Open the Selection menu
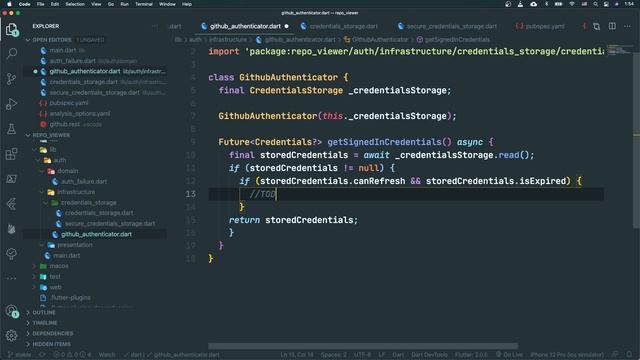This screenshot has height=360, width=640. [75, 4]
